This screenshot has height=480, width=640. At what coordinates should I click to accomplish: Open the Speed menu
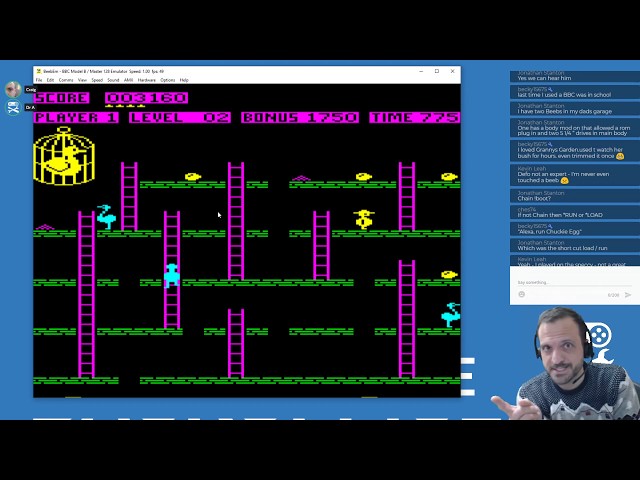(x=97, y=80)
